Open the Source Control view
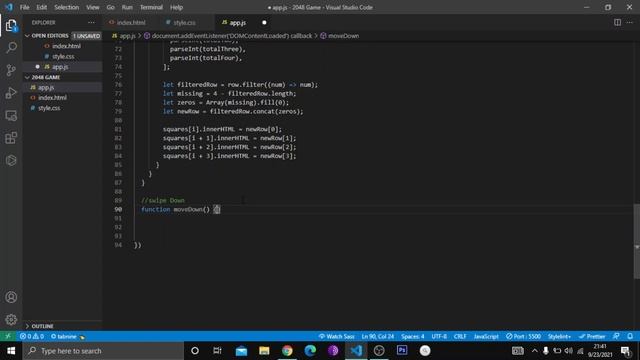 (11, 70)
